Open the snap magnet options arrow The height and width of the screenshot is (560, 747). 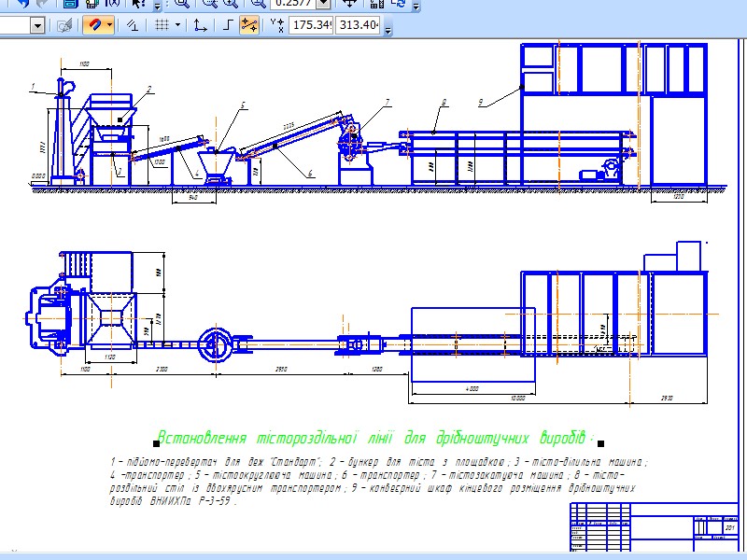(x=110, y=25)
